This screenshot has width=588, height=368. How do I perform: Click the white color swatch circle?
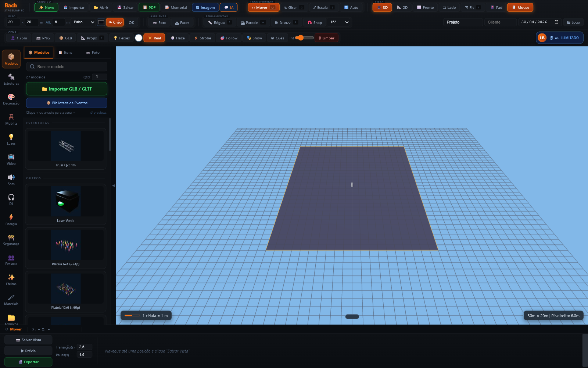coord(139,38)
